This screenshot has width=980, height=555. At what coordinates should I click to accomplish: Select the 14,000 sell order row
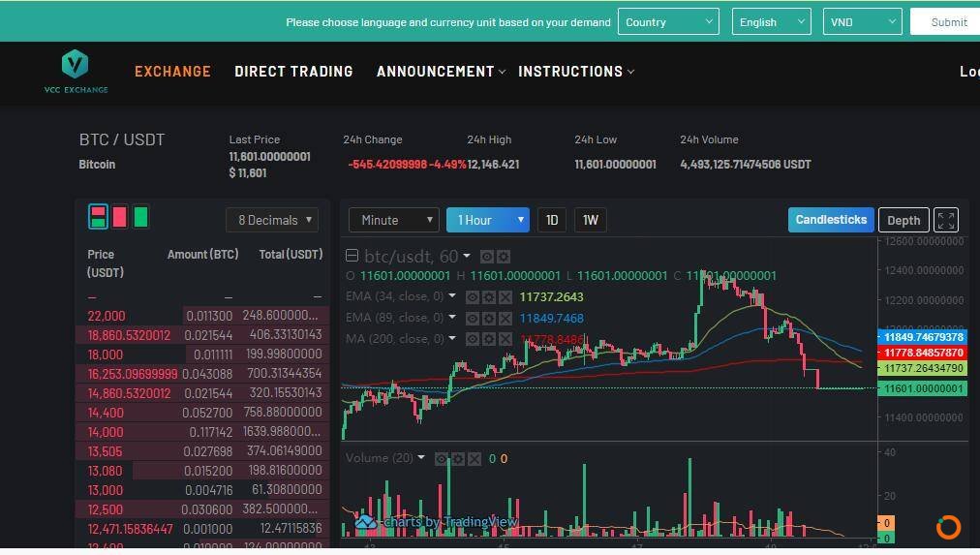point(201,432)
